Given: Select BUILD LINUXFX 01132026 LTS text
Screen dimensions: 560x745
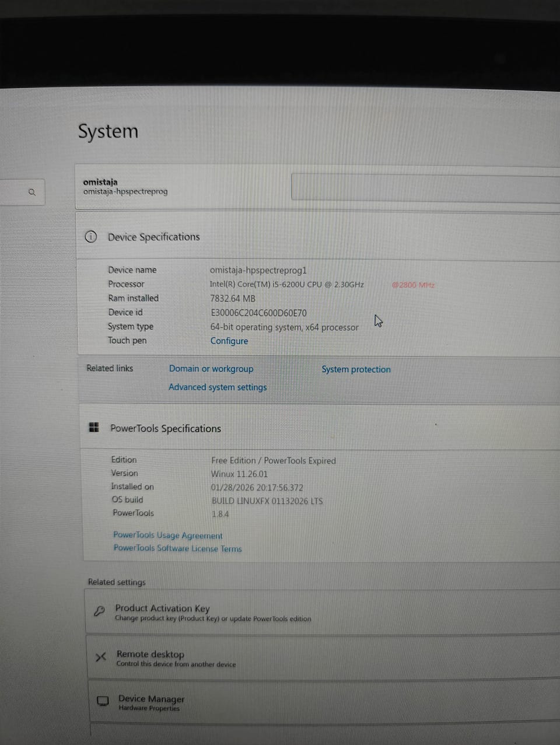Looking at the screenshot, I should coord(267,501).
